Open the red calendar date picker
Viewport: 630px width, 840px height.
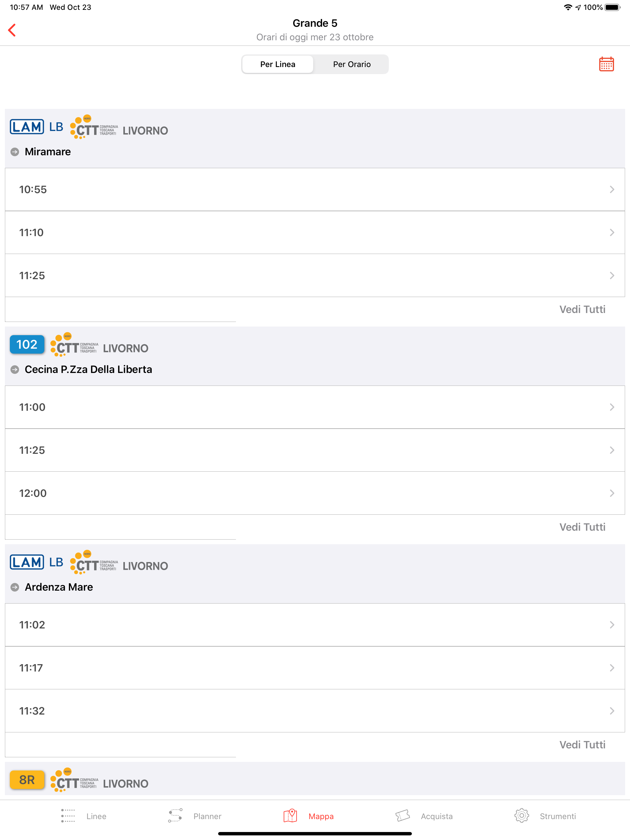pyautogui.click(x=606, y=64)
